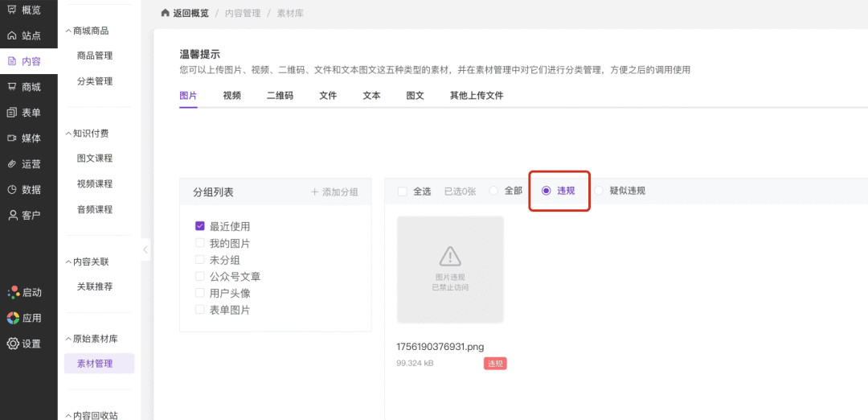The image size is (868, 420).
Task: Collapse the secondary sidebar with the arrow handle
Action: [x=145, y=250]
